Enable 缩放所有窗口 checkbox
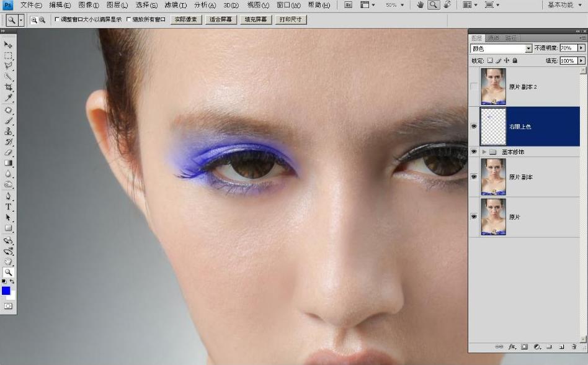 coord(128,19)
